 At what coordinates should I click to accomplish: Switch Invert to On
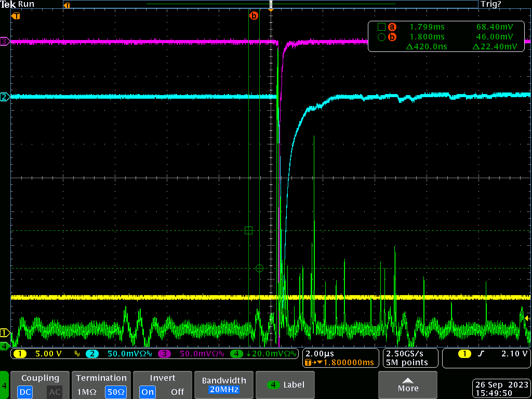148,392
